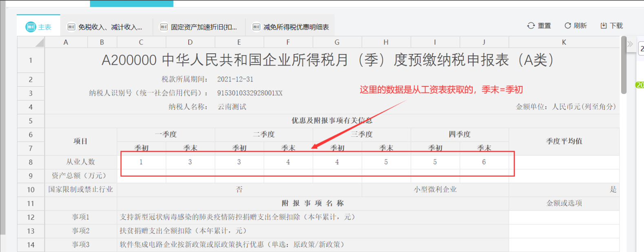Viewport: 644px width, 252px height.
Task: Click fourth quarter 季末 employee count cell showing 6
Action: click(x=484, y=162)
